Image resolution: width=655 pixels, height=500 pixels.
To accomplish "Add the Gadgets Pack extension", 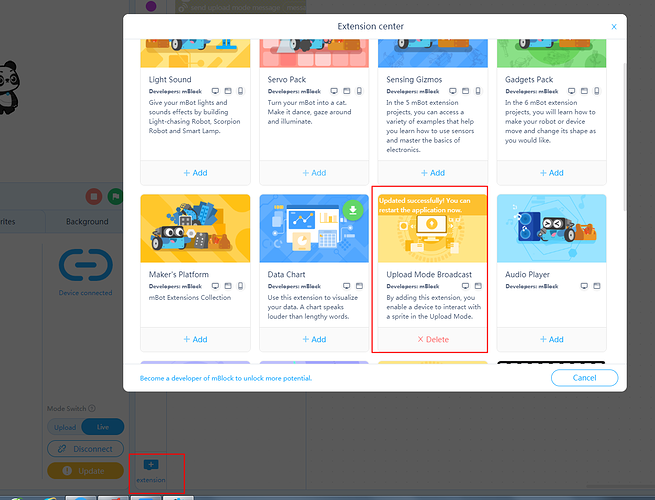I will pos(551,173).
